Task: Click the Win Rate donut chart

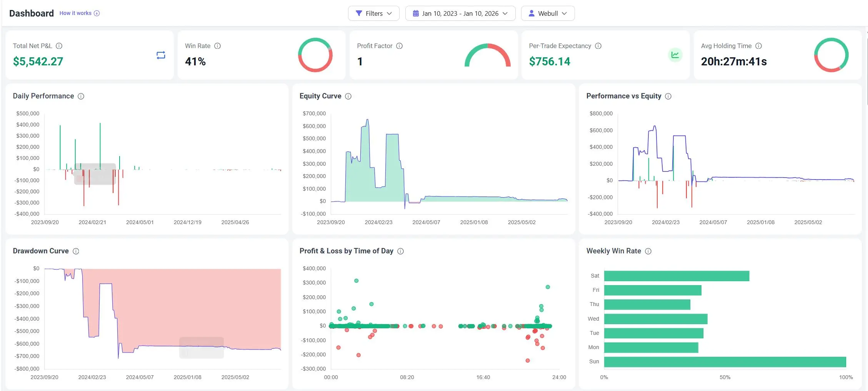Action: point(315,55)
